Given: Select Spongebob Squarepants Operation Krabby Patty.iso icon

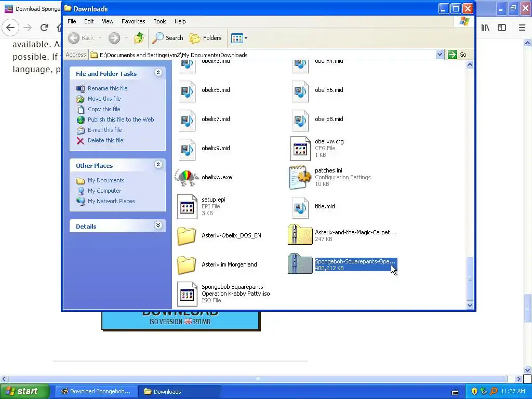Looking at the screenshot, I should click(x=187, y=294).
